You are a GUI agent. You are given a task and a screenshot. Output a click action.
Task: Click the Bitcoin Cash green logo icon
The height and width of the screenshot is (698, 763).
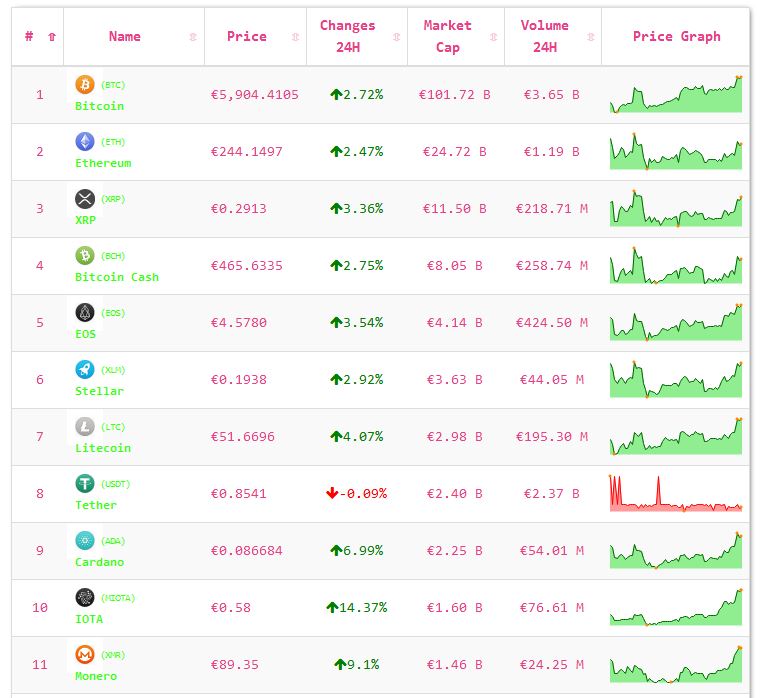pyautogui.click(x=85, y=255)
